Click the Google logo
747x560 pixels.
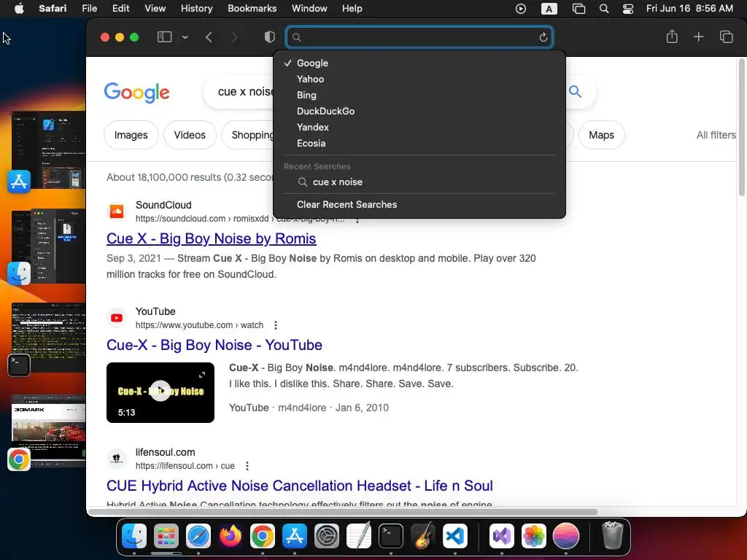[x=136, y=93]
